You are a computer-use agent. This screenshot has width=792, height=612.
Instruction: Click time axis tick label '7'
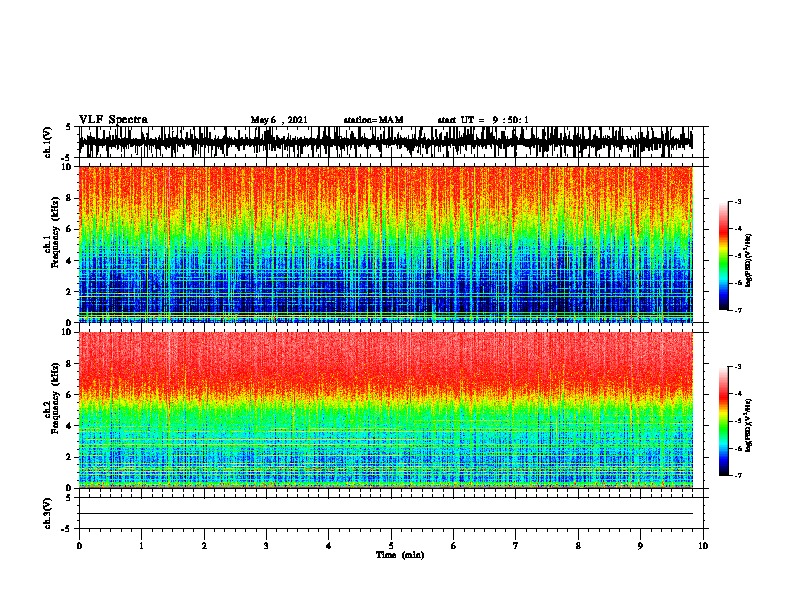pyautogui.click(x=516, y=545)
